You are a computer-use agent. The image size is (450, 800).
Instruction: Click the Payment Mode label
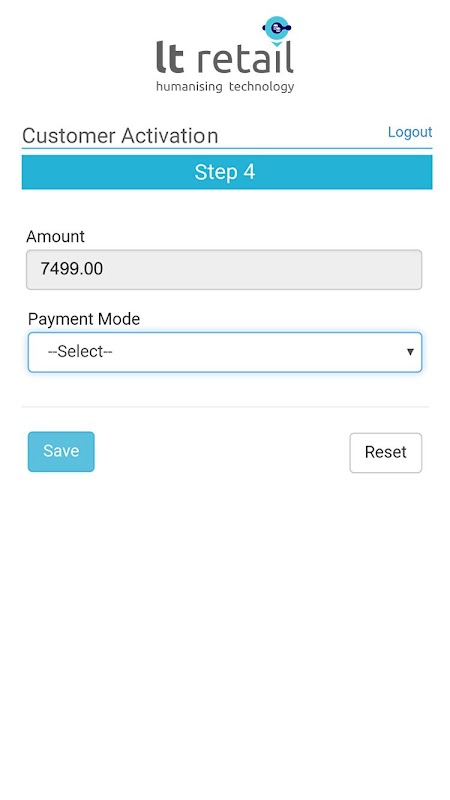(84, 319)
